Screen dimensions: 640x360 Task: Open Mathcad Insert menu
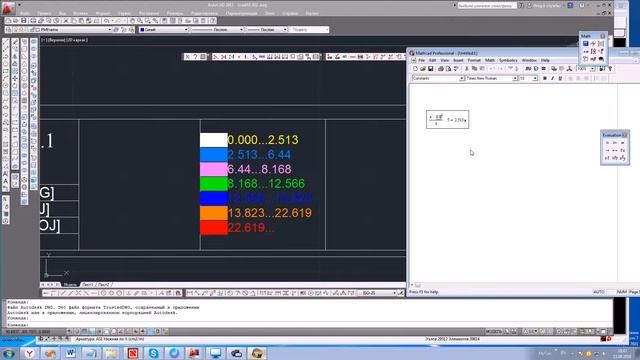point(458,60)
